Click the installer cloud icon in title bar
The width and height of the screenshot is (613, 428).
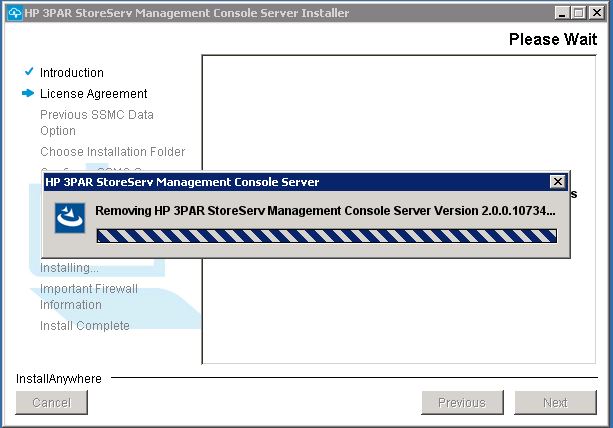click(14, 13)
